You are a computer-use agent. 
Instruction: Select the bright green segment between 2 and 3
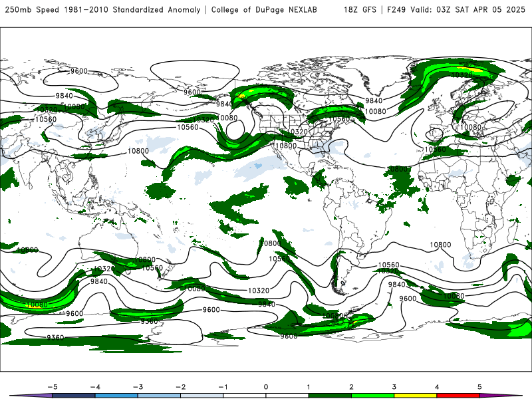[x=373, y=396]
